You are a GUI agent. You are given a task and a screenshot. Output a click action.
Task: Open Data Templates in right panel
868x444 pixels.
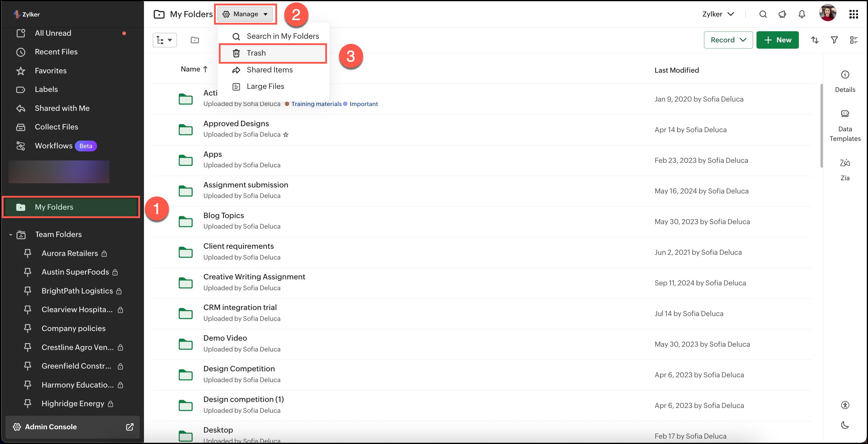click(845, 114)
